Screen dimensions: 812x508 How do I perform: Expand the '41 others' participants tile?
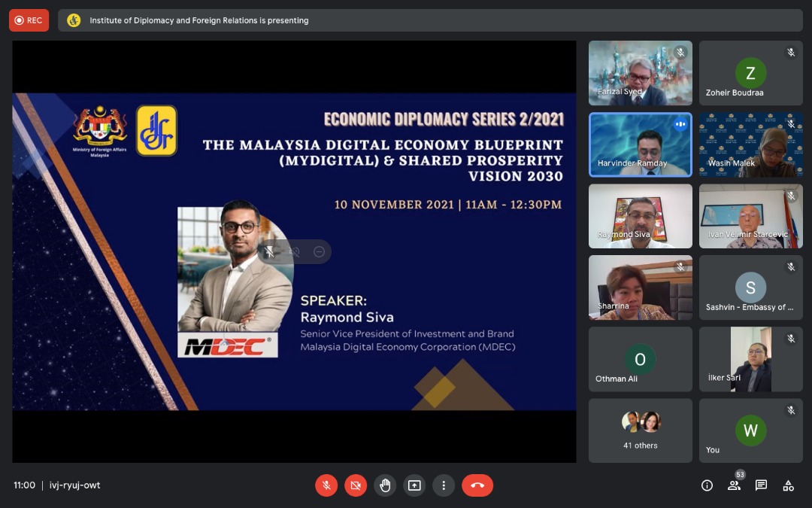[x=640, y=430]
